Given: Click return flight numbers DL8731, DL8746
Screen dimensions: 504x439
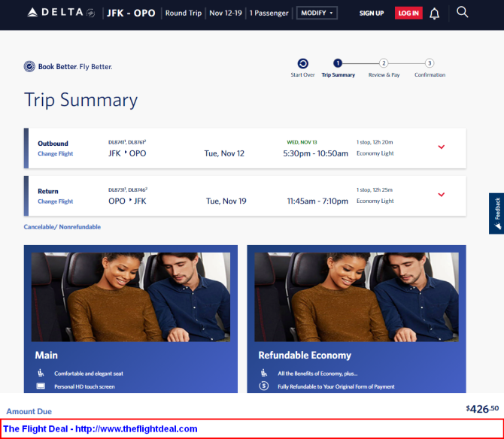Looking at the screenshot, I should click(128, 189).
